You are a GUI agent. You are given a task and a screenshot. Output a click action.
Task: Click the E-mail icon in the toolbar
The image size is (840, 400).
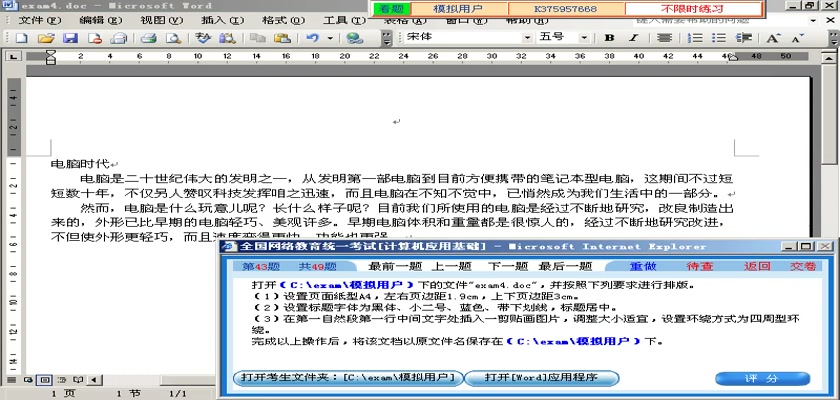coord(118,38)
